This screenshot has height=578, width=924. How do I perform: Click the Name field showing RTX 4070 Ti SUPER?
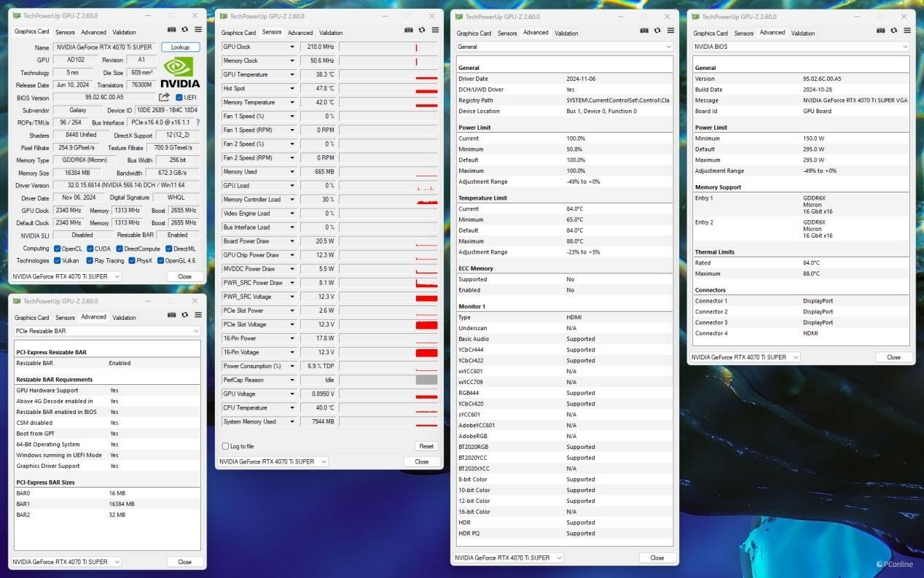(103, 47)
